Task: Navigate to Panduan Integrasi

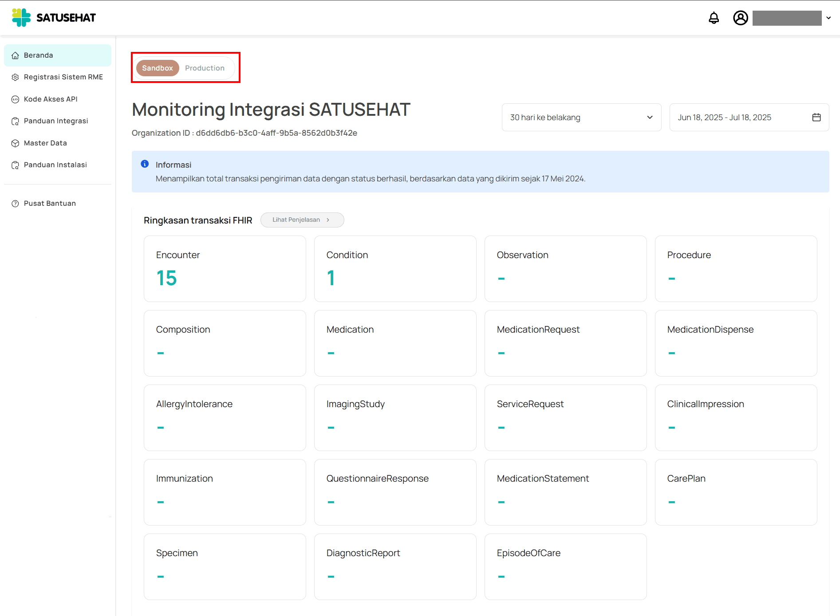Action: pyautogui.click(x=55, y=121)
